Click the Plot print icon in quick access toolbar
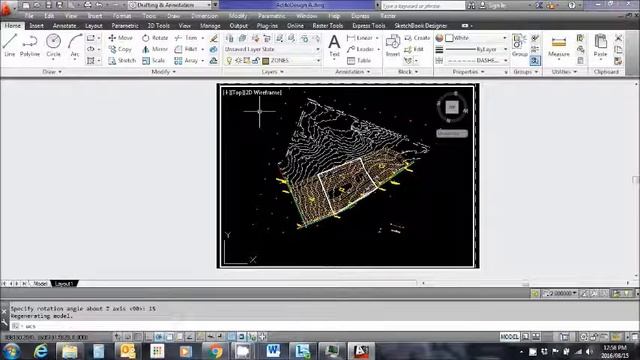The height and width of the screenshot is (360, 640). [x=87, y=5]
